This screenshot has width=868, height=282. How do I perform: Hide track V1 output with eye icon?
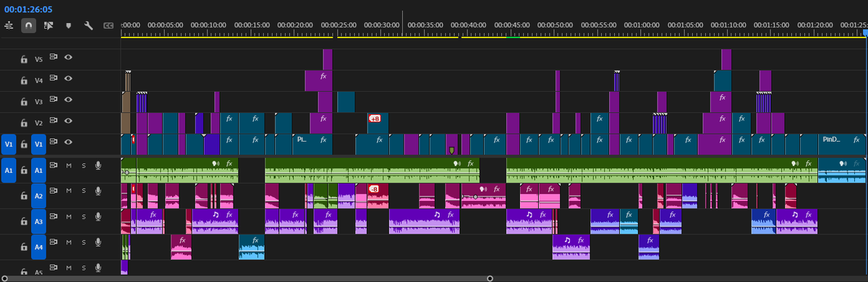(x=68, y=142)
